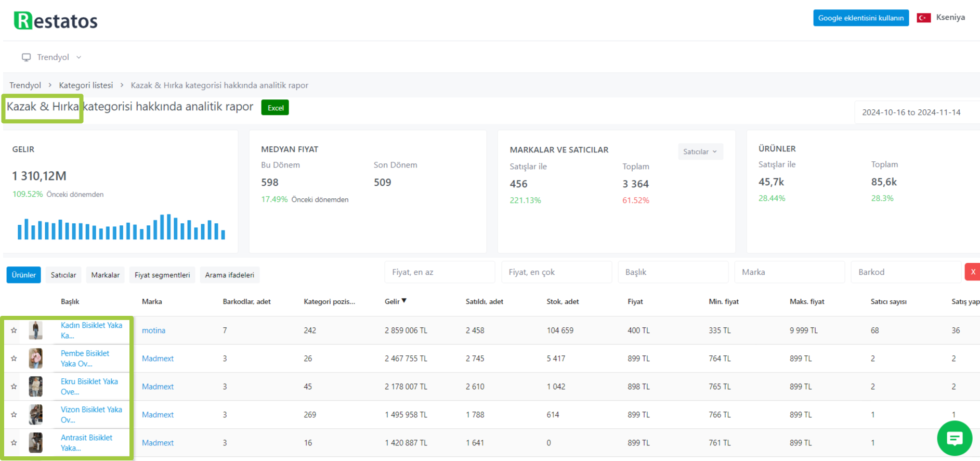The height and width of the screenshot is (461, 980).
Task: Open the Vizon Bisiklet Yaka Ov... product link
Action: (x=92, y=415)
